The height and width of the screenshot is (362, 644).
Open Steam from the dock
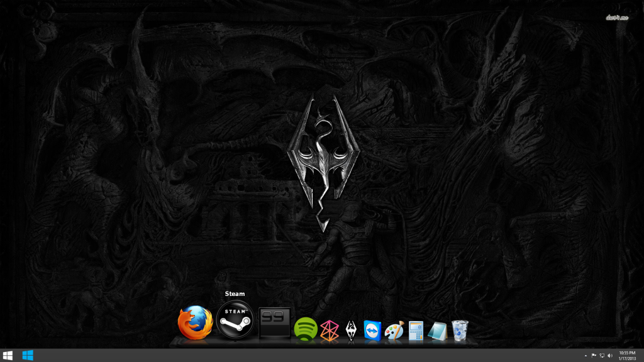pyautogui.click(x=235, y=321)
